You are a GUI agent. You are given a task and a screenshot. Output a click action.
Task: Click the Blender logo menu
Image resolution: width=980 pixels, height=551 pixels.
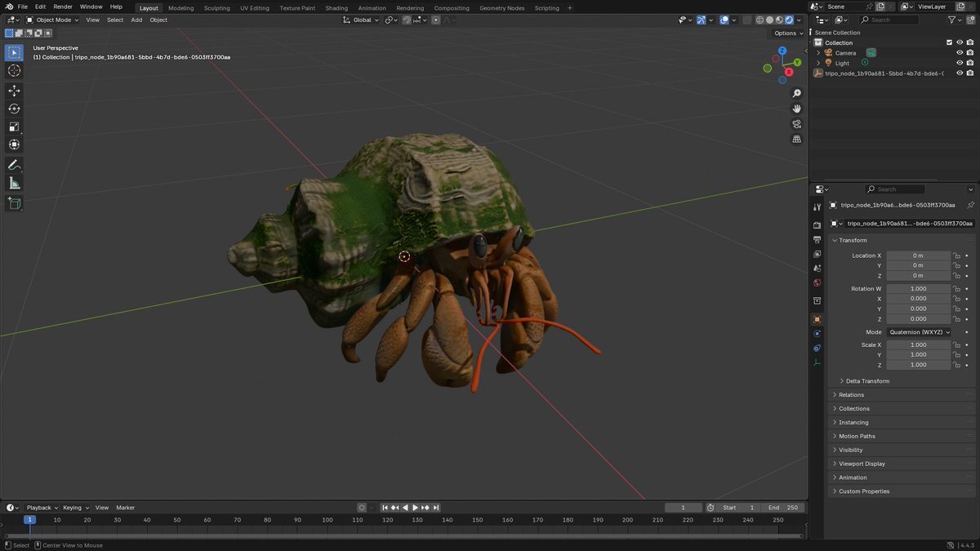pos(8,7)
